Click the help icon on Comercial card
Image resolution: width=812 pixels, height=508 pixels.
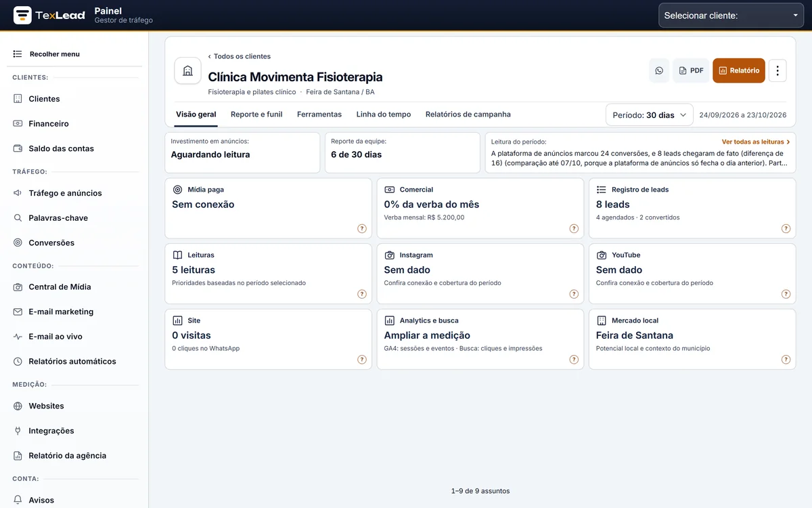[574, 229]
